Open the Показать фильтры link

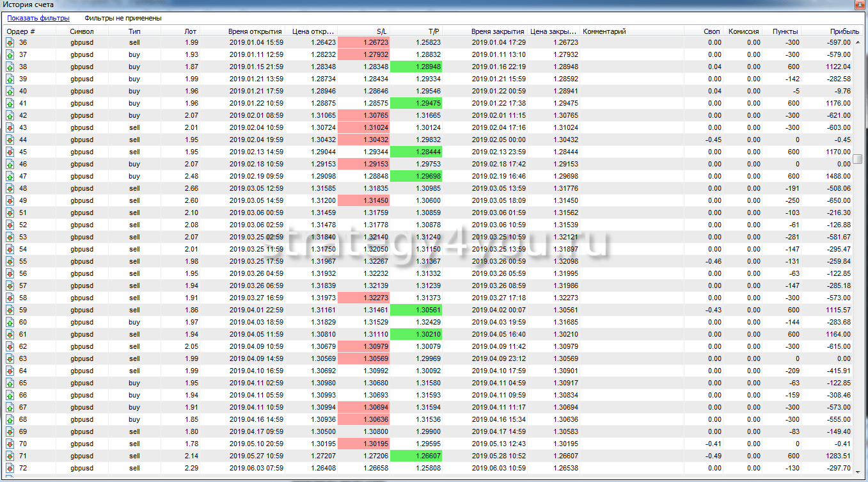pyautogui.click(x=38, y=19)
